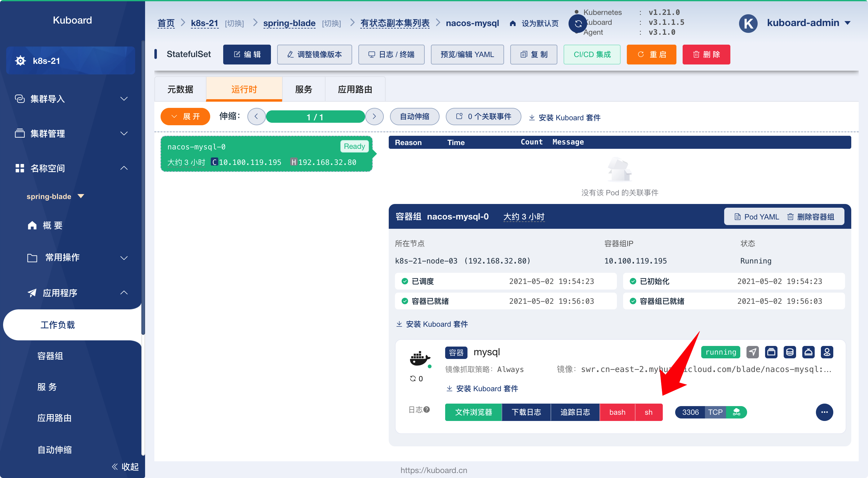Screen dimensions: 868x478
Task: Click the briefcase icon beside 集群管理
Action: (20, 133)
